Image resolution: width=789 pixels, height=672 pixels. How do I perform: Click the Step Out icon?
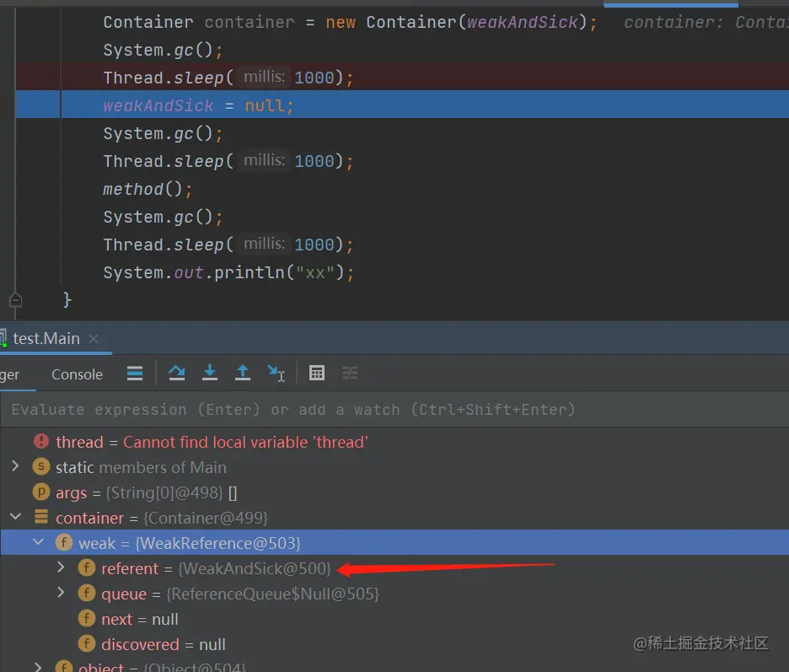tap(243, 373)
